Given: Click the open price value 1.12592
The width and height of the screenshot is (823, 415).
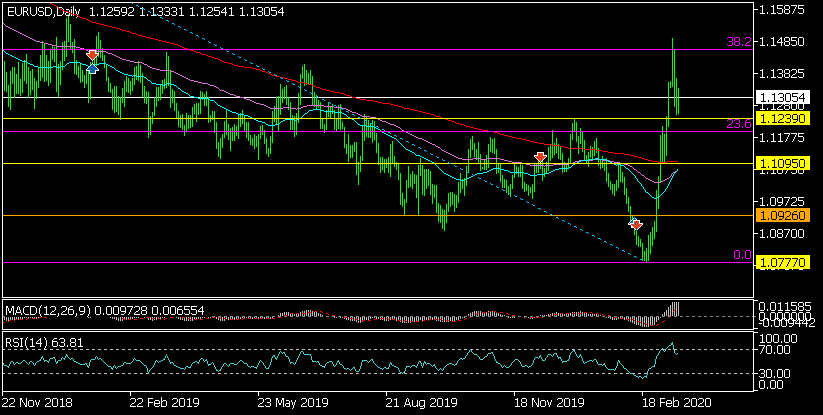Looking at the screenshot, I should pos(112,12).
